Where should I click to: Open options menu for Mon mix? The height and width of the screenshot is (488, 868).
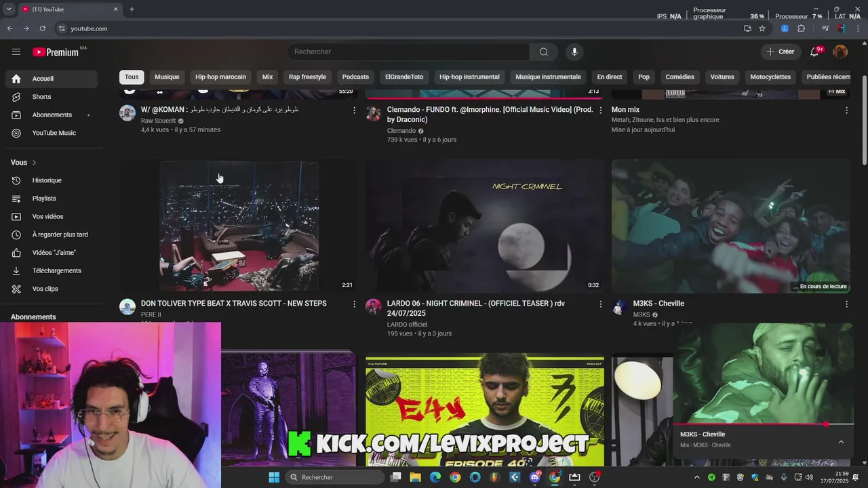point(846,110)
